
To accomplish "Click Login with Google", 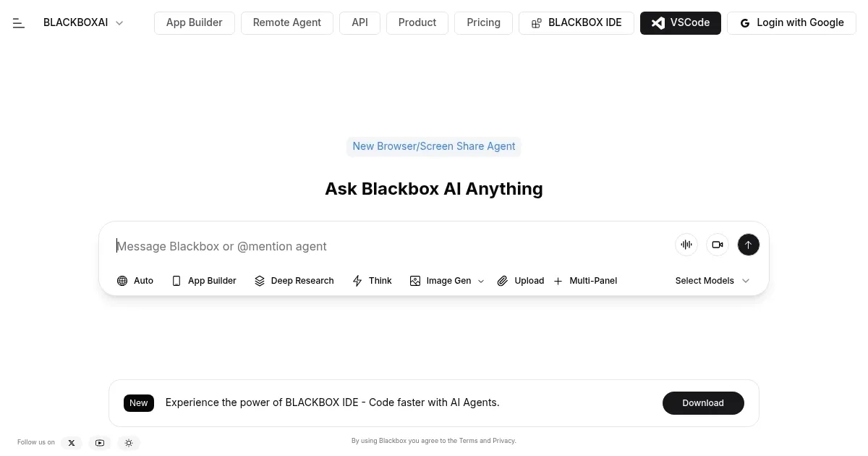I will coord(791,22).
